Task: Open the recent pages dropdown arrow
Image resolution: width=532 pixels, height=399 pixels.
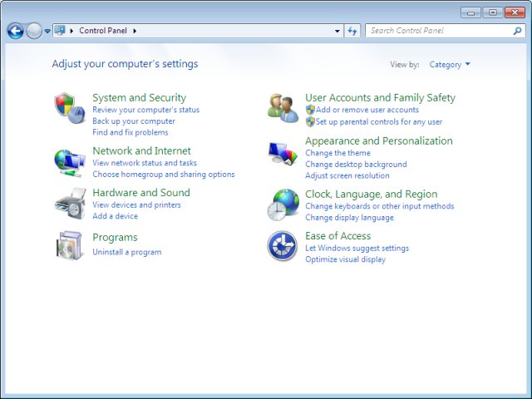Action: point(47,31)
